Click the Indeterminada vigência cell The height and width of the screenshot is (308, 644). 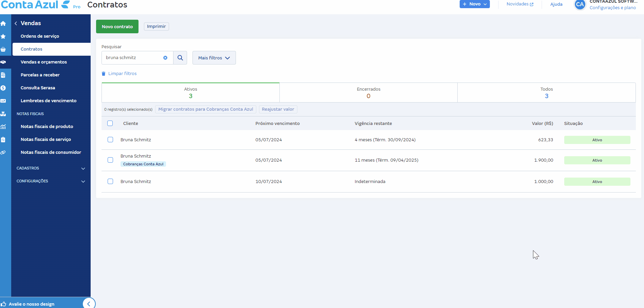(x=370, y=182)
